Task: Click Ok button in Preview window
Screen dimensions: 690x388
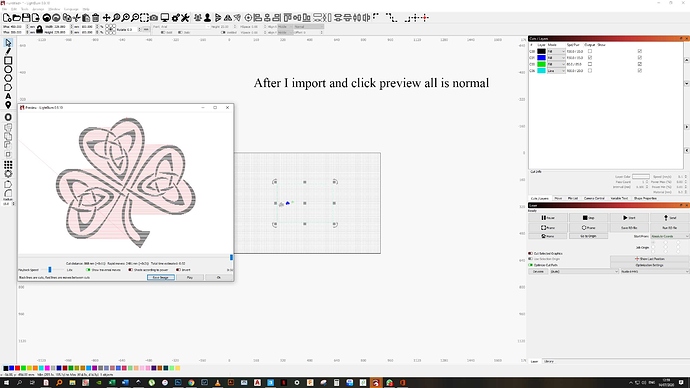Action: tap(219, 278)
